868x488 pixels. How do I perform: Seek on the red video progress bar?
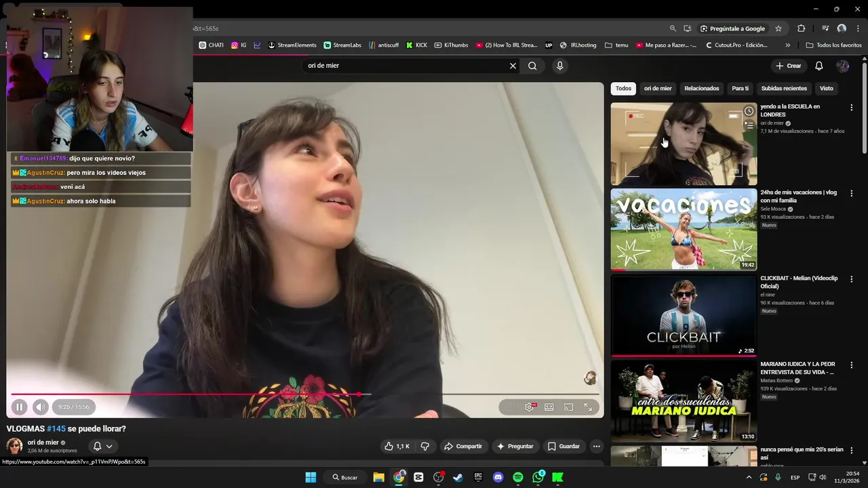[305, 394]
